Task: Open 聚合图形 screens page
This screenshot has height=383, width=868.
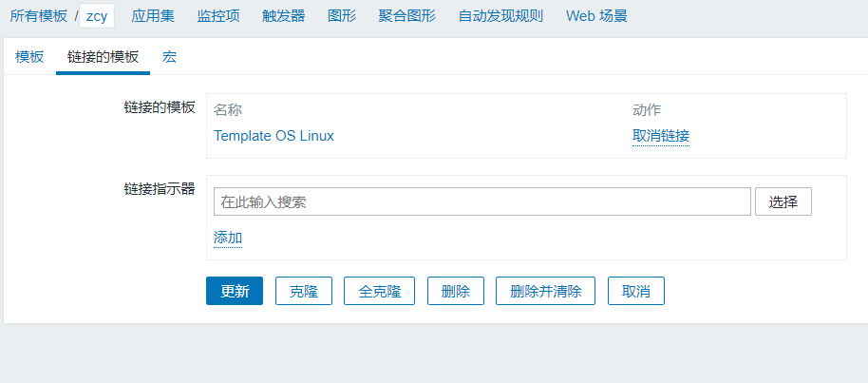Action: click(x=406, y=15)
